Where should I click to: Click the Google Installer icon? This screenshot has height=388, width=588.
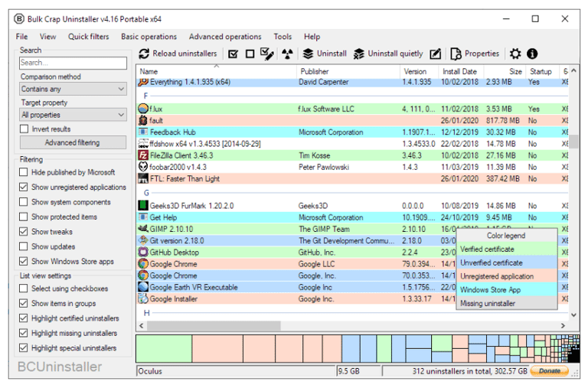[x=143, y=298]
